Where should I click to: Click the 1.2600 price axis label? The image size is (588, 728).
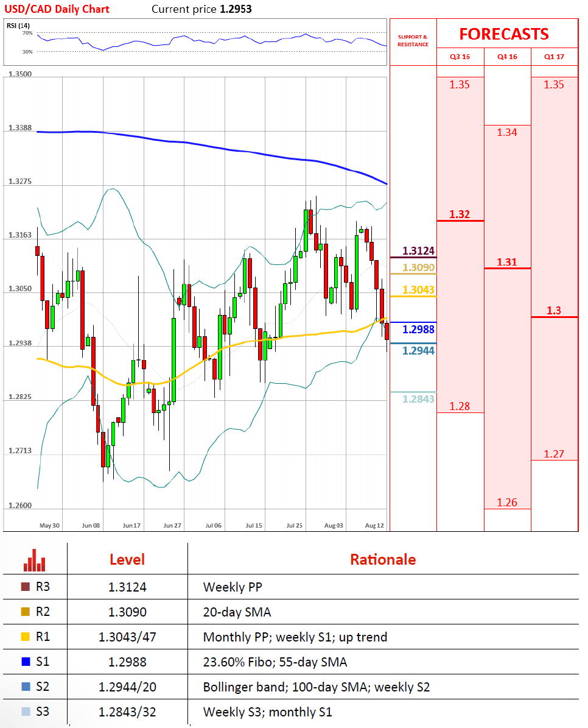(x=20, y=505)
